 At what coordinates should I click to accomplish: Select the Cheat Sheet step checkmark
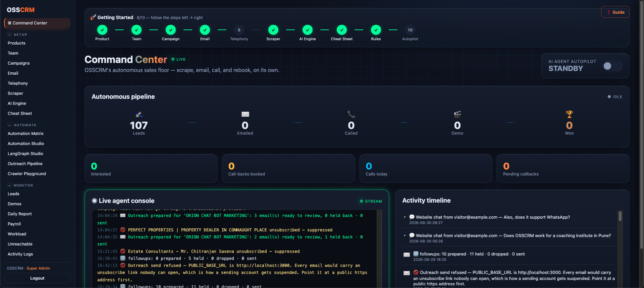(342, 30)
